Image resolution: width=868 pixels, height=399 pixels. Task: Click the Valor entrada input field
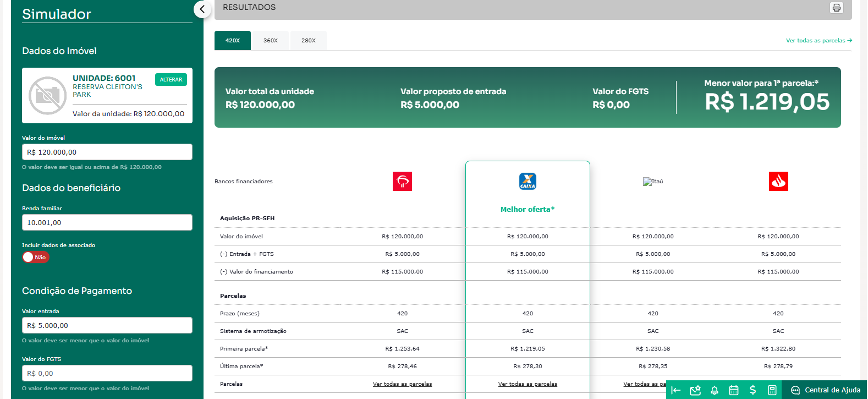pyautogui.click(x=107, y=325)
